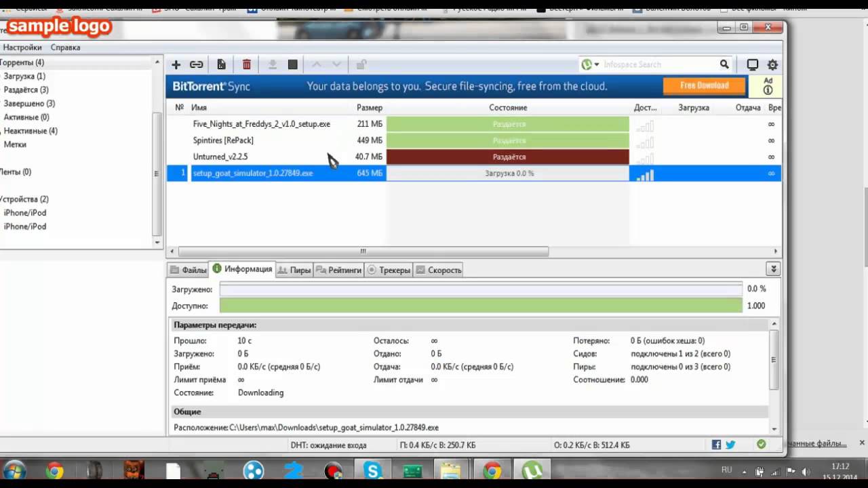Select Раздаётся (3) in sidebar

point(26,89)
